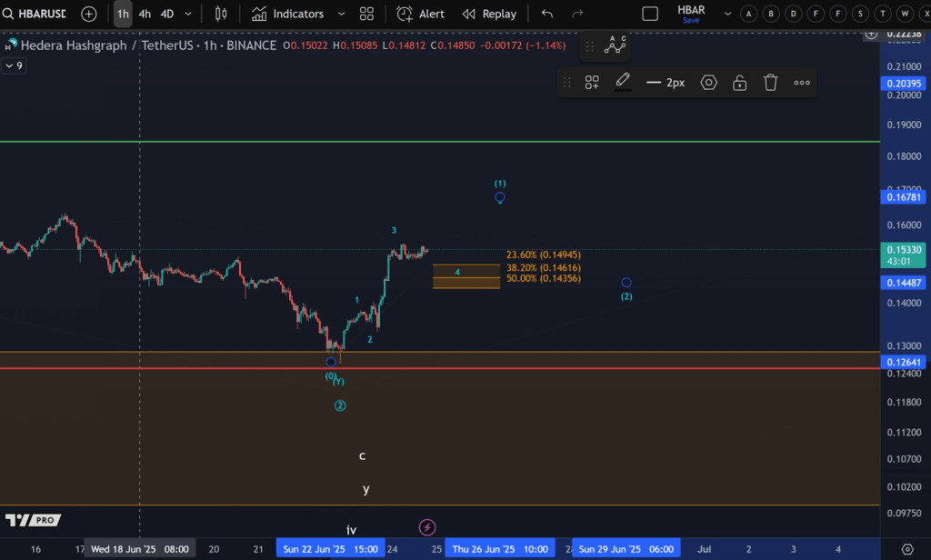The height and width of the screenshot is (560, 931).
Task: Select the wave (1) anchor point circle
Action: (x=500, y=198)
